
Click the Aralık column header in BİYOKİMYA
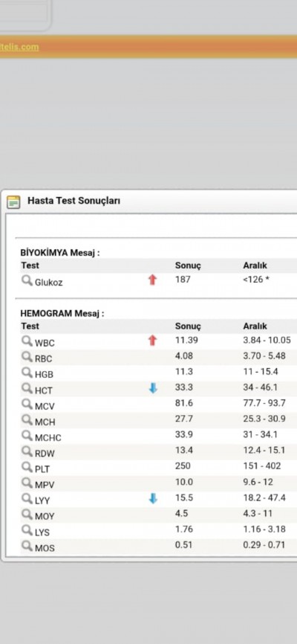[255, 265]
